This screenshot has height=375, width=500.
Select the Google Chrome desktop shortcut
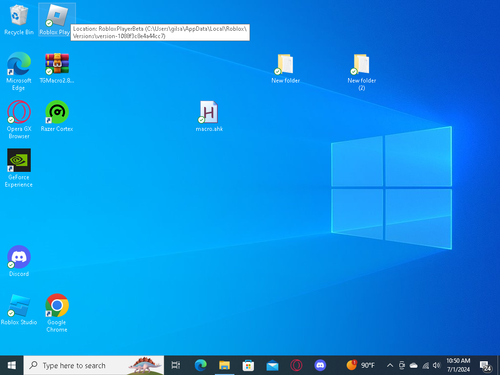click(57, 313)
